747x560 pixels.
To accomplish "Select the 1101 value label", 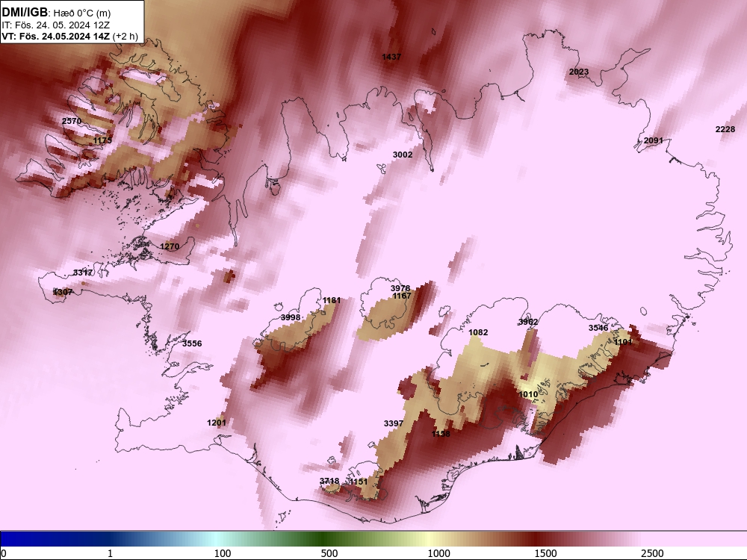I will (623, 342).
